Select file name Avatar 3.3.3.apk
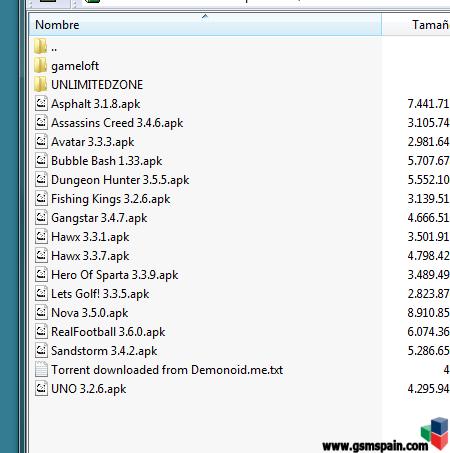This screenshot has width=450, height=453. [x=93, y=142]
